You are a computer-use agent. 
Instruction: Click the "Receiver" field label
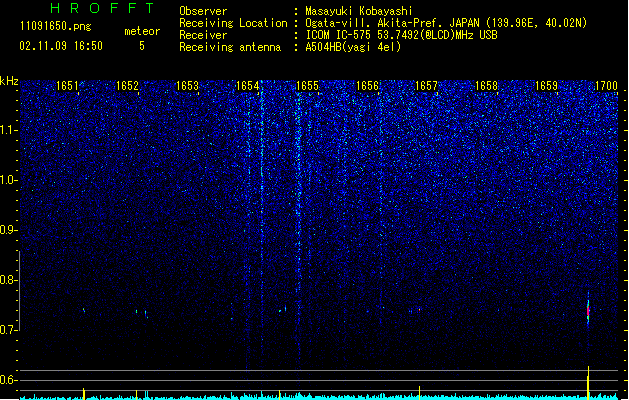pyautogui.click(x=203, y=35)
